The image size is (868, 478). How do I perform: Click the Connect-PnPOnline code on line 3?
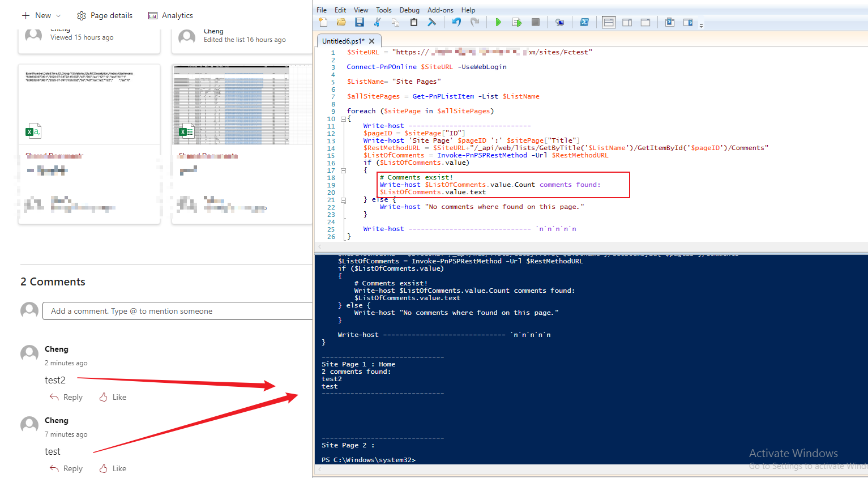[x=426, y=67]
